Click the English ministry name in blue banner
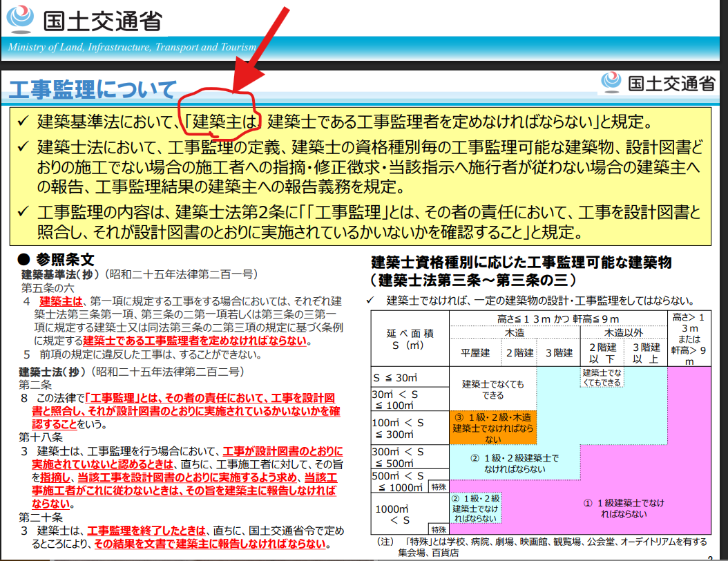The image size is (728, 561). point(132,47)
